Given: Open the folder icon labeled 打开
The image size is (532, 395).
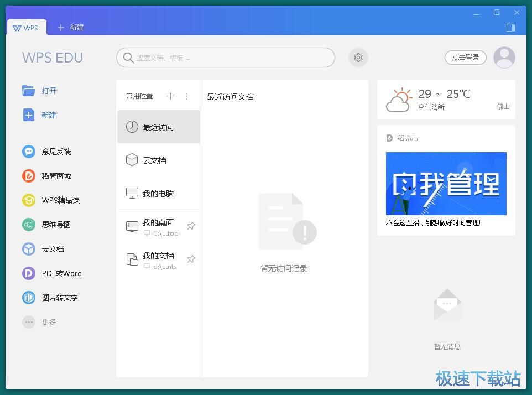Looking at the screenshot, I should tap(29, 91).
